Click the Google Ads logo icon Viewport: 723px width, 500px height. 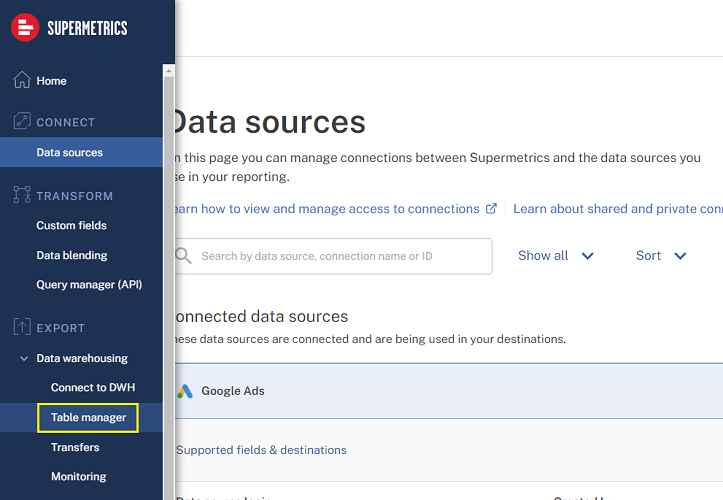point(185,391)
